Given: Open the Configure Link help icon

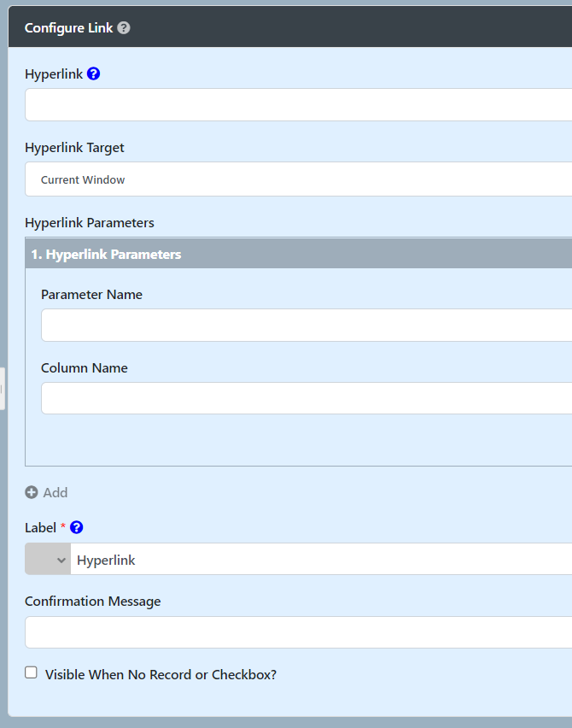Looking at the screenshot, I should click(124, 28).
